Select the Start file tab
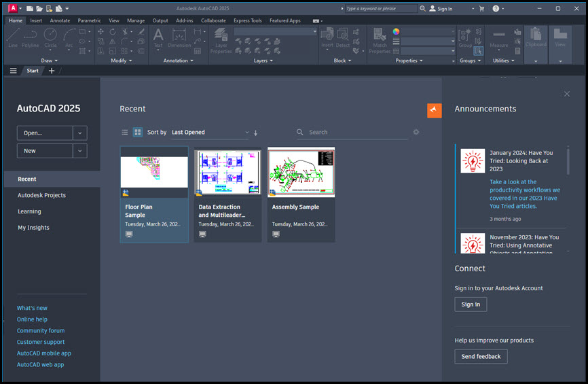The height and width of the screenshot is (384, 588). click(x=33, y=71)
